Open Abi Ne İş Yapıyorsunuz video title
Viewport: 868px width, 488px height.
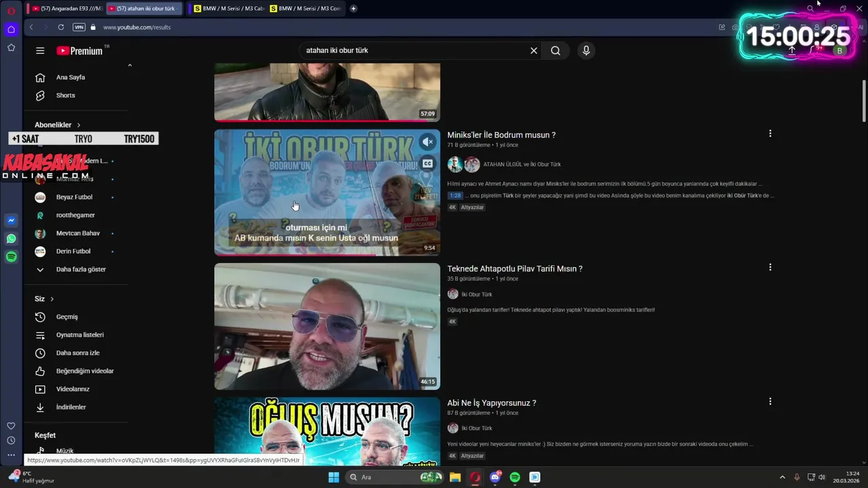click(492, 403)
